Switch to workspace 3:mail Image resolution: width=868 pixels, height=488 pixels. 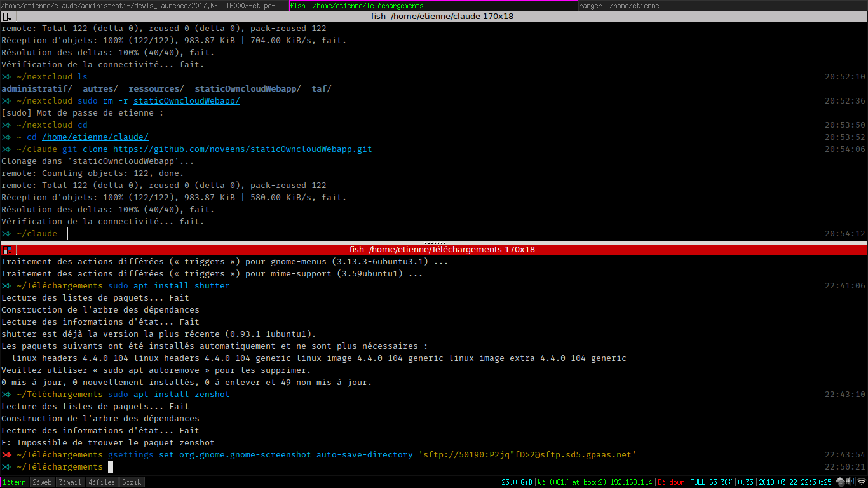(70, 482)
